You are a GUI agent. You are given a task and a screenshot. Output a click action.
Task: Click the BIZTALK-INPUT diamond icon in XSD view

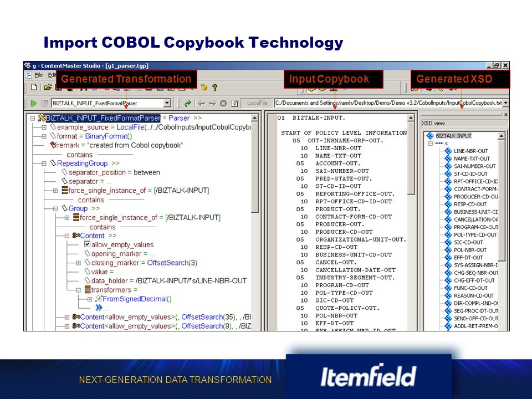(430, 136)
